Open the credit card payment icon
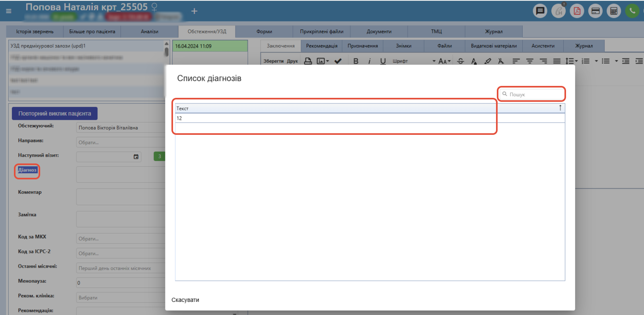644x315 pixels. pyautogui.click(x=595, y=11)
